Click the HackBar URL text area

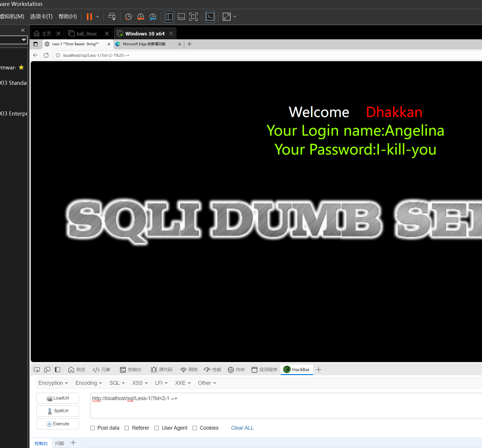pos(286,405)
